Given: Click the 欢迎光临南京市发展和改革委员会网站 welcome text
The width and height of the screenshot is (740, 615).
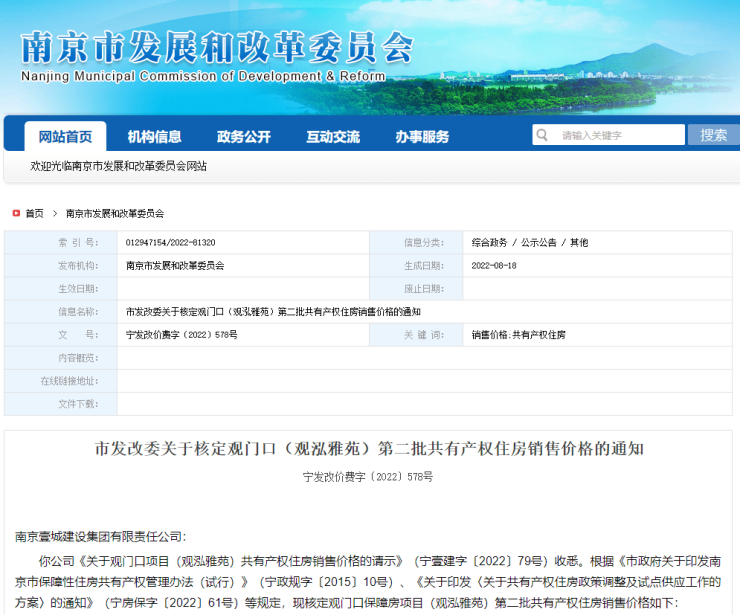Looking at the screenshot, I should point(119,166).
